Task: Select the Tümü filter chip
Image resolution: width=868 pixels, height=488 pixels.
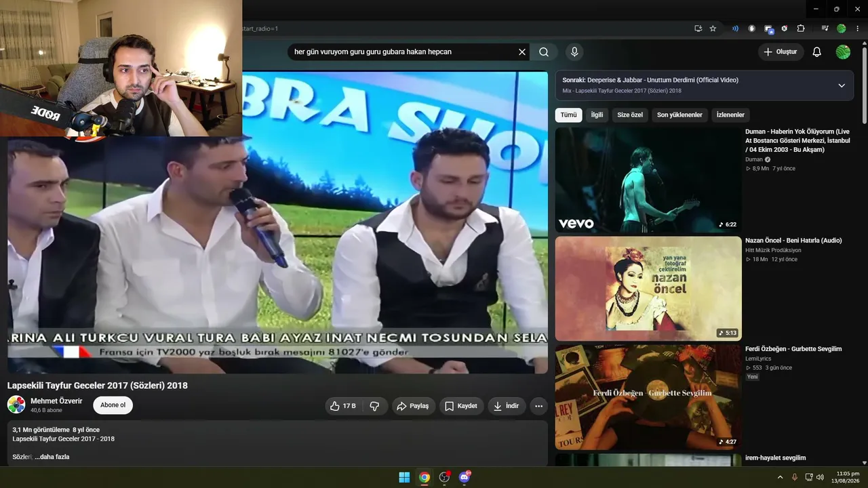Action: [x=568, y=115]
